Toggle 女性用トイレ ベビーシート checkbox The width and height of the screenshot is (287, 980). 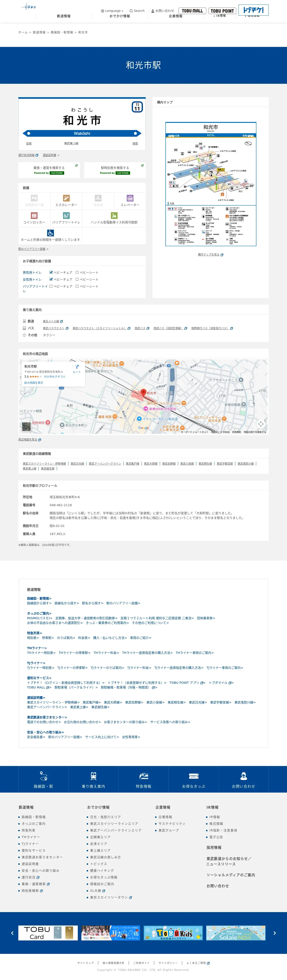(77, 279)
